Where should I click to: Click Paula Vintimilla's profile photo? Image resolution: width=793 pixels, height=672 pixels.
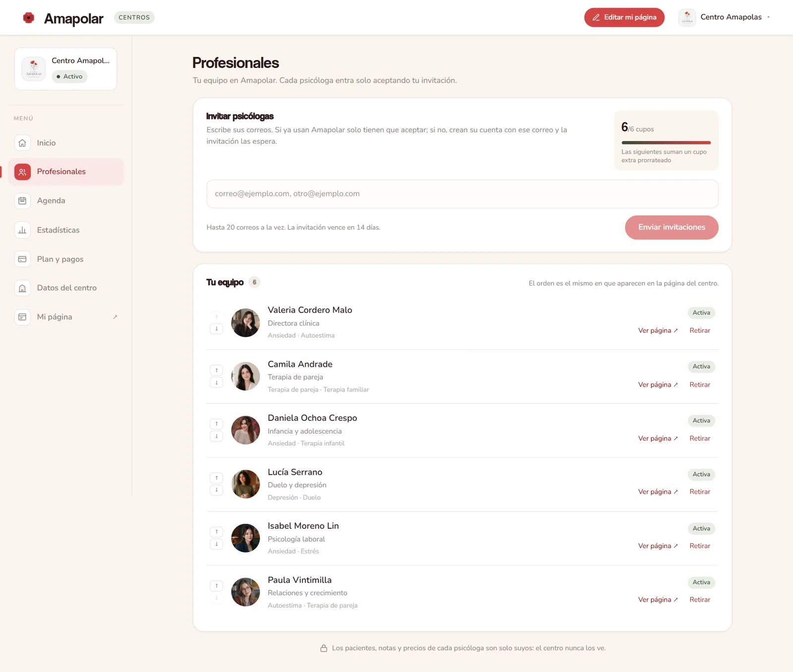[x=246, y=592]
